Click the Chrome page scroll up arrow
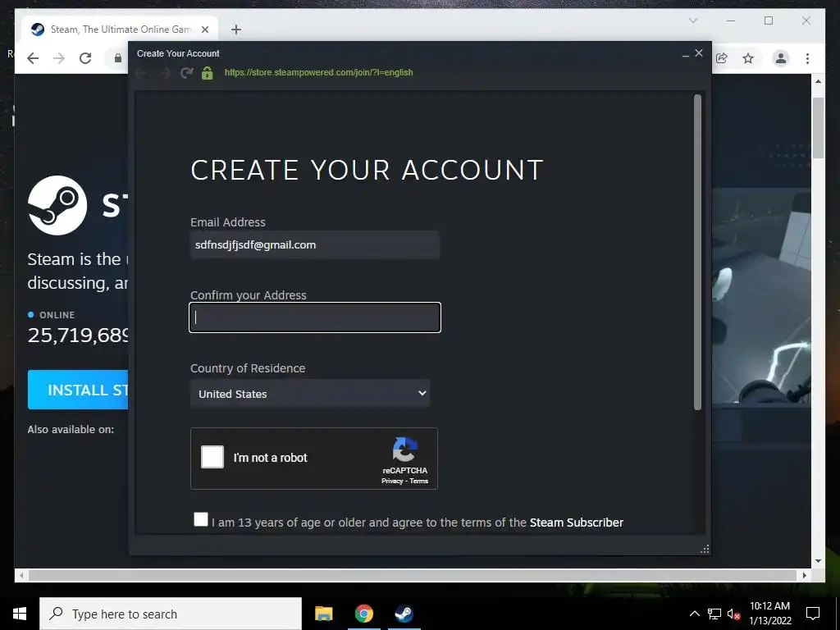This screenshot has height=630, width=840. pyautogui.click(x=818, y=81)
